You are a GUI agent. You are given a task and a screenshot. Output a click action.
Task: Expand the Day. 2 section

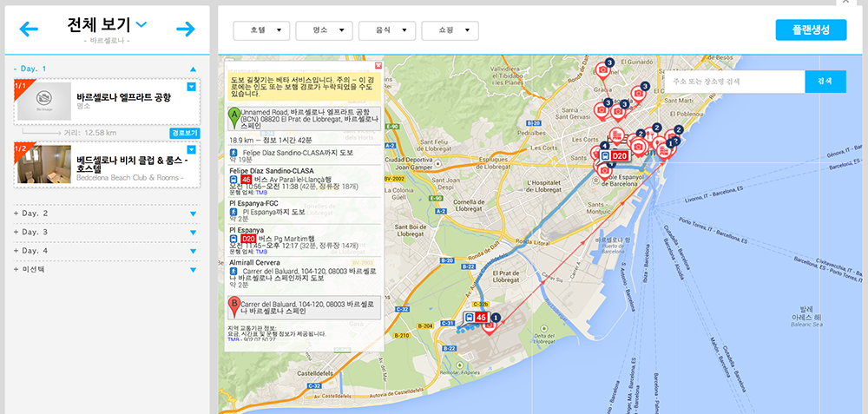pyautogui.click(x=193, y=214)
